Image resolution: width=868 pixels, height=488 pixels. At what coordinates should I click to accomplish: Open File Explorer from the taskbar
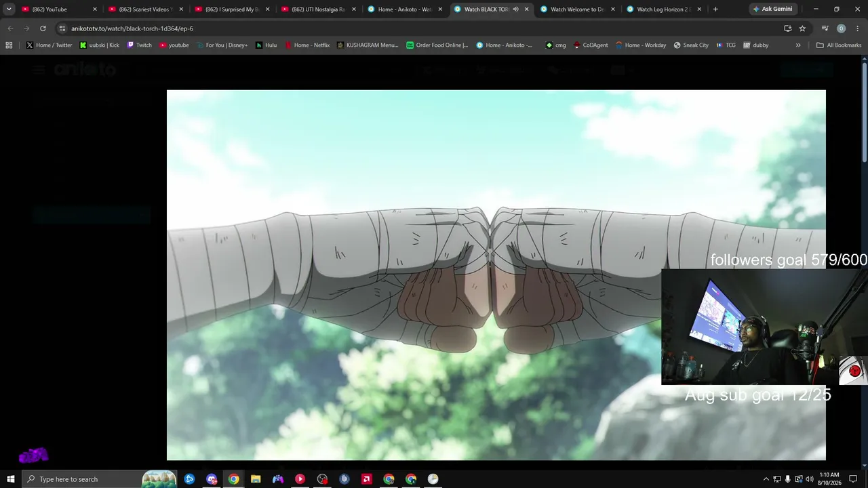click(256, 479)
